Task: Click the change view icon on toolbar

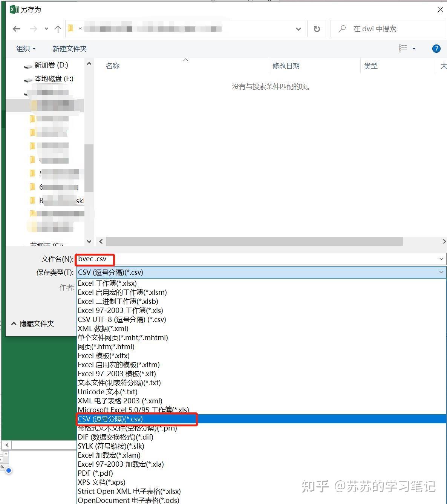Action: (403, 48)
